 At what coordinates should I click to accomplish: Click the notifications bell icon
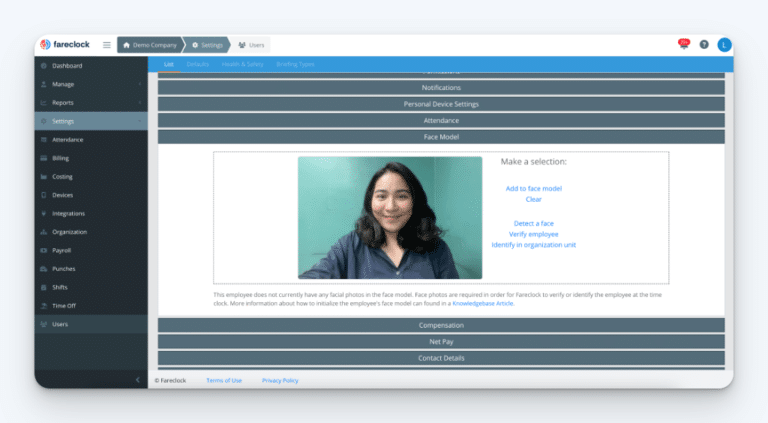point(684,45)
